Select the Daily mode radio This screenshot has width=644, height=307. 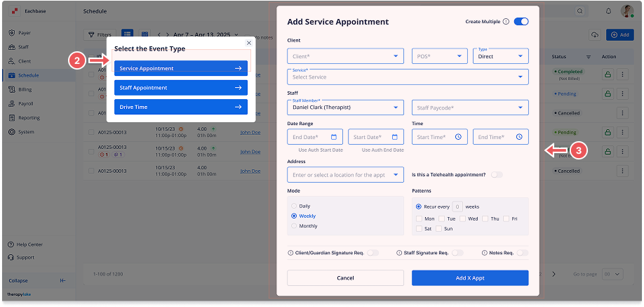[294, 206]
